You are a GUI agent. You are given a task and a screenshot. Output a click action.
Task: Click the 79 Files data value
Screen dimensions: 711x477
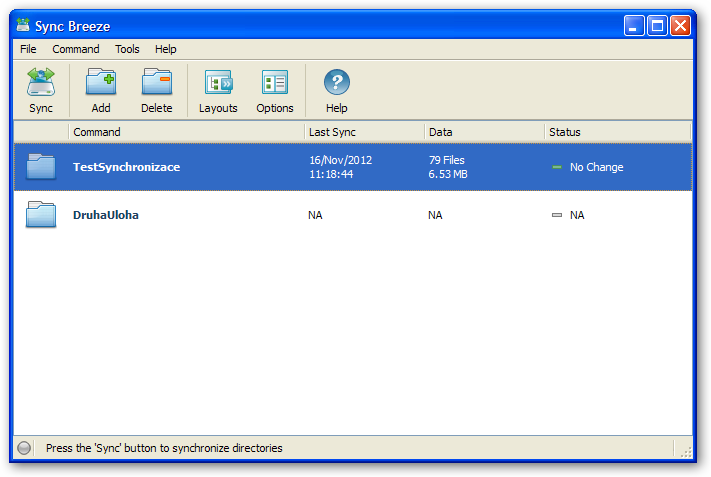pyautogui.click(x=447, y=160)
